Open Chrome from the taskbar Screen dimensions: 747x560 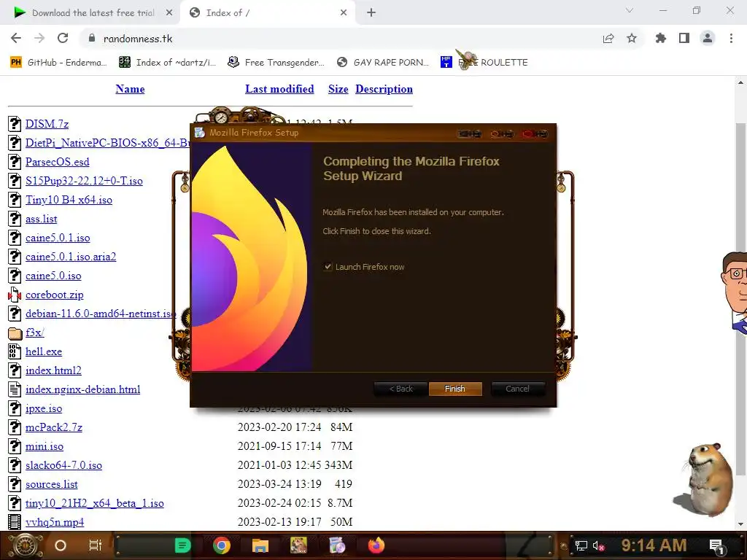222,545
